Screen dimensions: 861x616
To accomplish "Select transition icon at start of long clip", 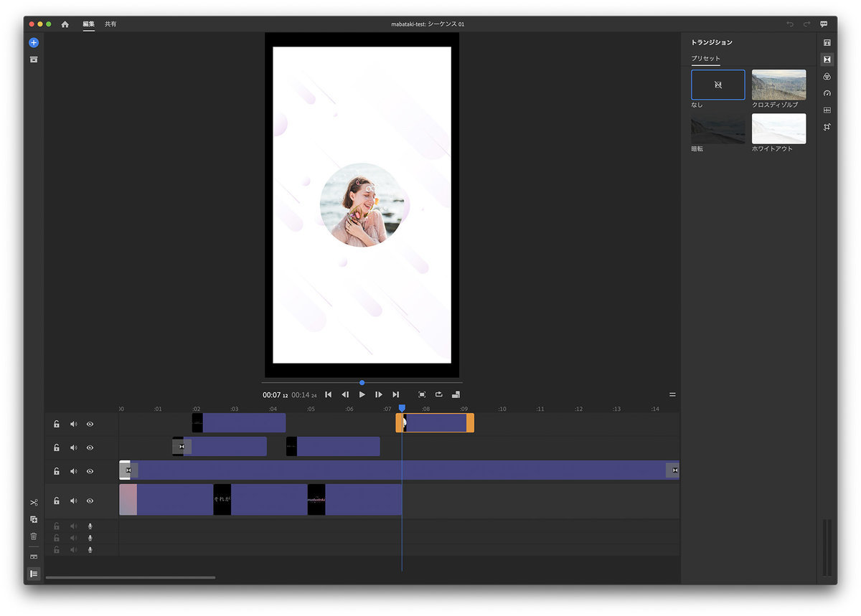I will 128,470.
